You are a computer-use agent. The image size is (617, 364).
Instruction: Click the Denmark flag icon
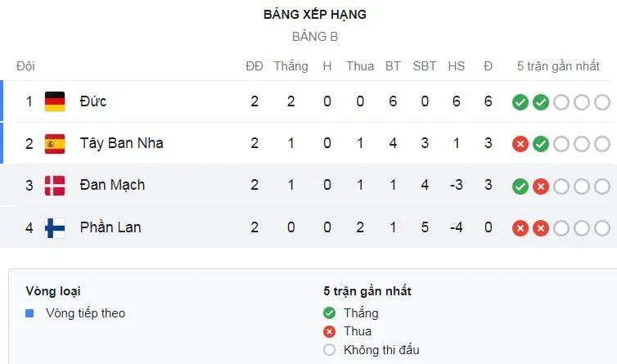click(x=55, y=186)
